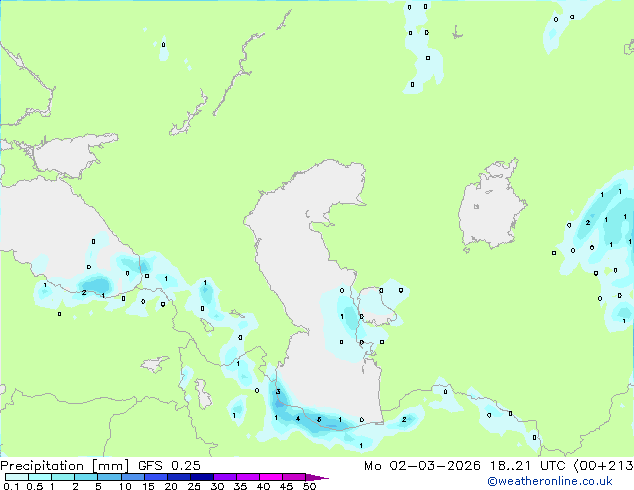Click the "GFS 0.25" model label
The height and width of the screenshot is (490, 634).
169,466
